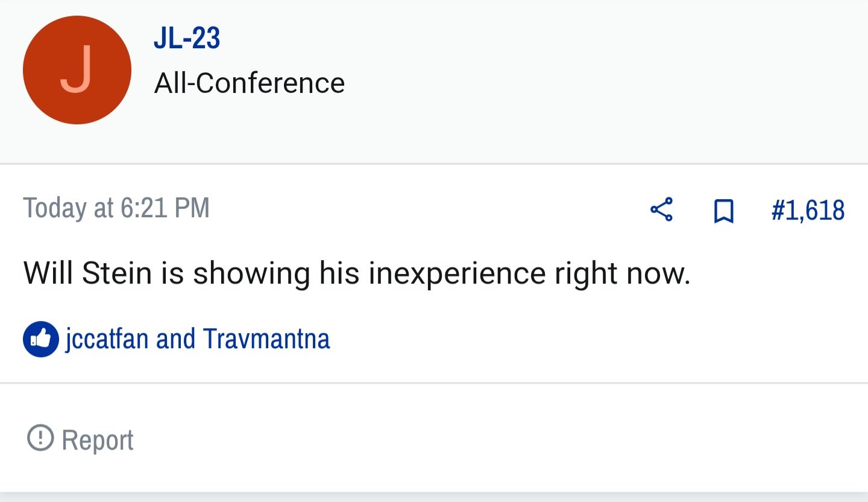Open the #1,618 post permalink
Screen dimensions: 868x502
pos(808,211)
